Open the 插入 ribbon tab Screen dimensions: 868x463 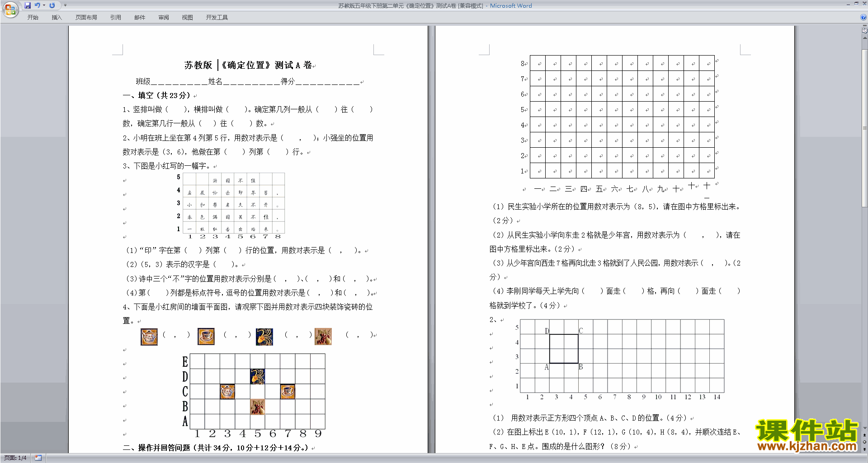pyautogui.click(x=57, y=18)
